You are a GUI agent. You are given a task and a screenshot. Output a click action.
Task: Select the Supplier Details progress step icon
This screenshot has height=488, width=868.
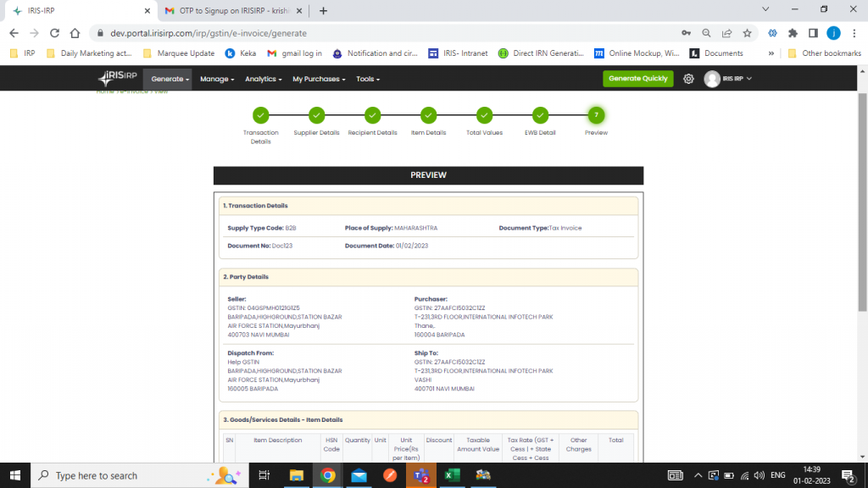point(316,116)
